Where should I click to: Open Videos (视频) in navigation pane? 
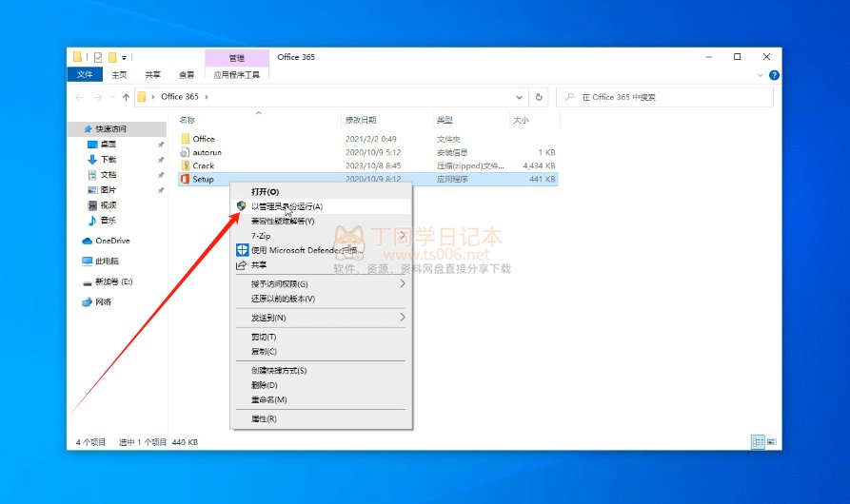click(x=102, y=205)
